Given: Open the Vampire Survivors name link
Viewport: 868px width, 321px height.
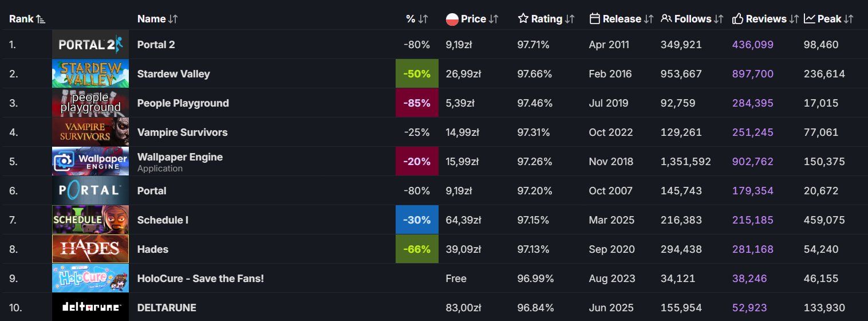Looking at the screenshot, I should 182,132.
